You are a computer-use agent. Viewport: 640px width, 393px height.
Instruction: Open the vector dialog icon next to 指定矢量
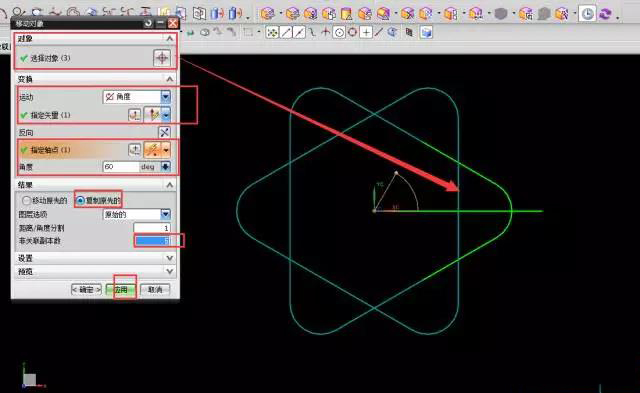(134, 115)
